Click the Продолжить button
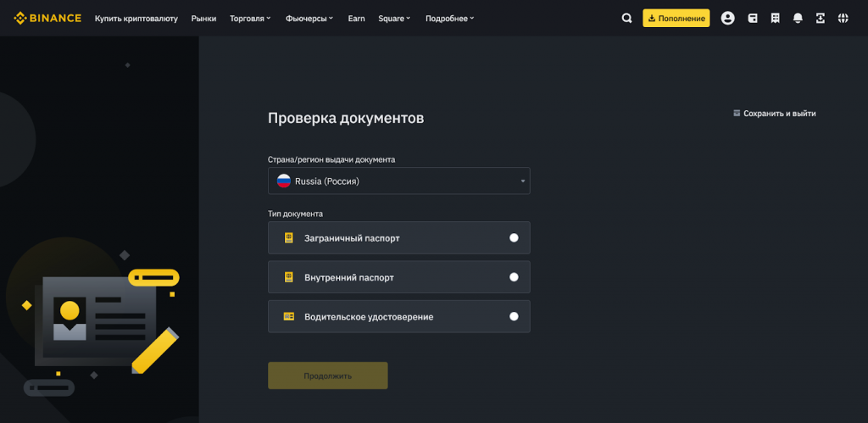Viewport: 868px width, 423px height. tap(328, 376)
